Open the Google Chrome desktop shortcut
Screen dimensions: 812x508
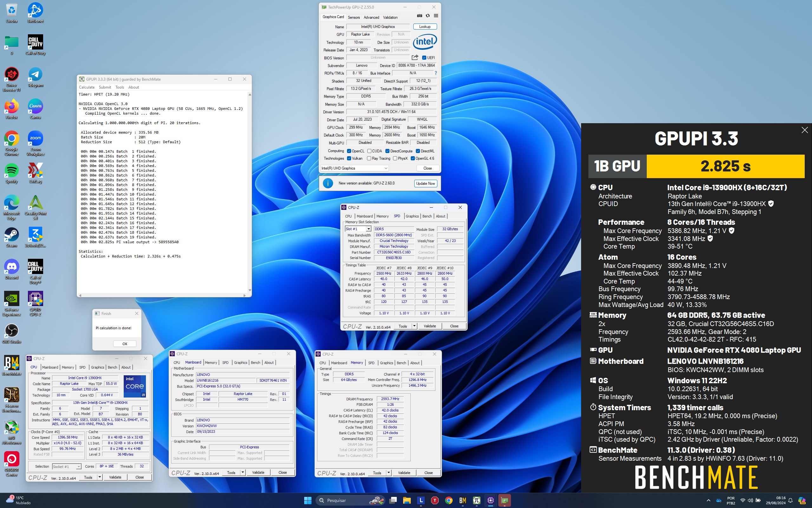(x=11, y=143)
